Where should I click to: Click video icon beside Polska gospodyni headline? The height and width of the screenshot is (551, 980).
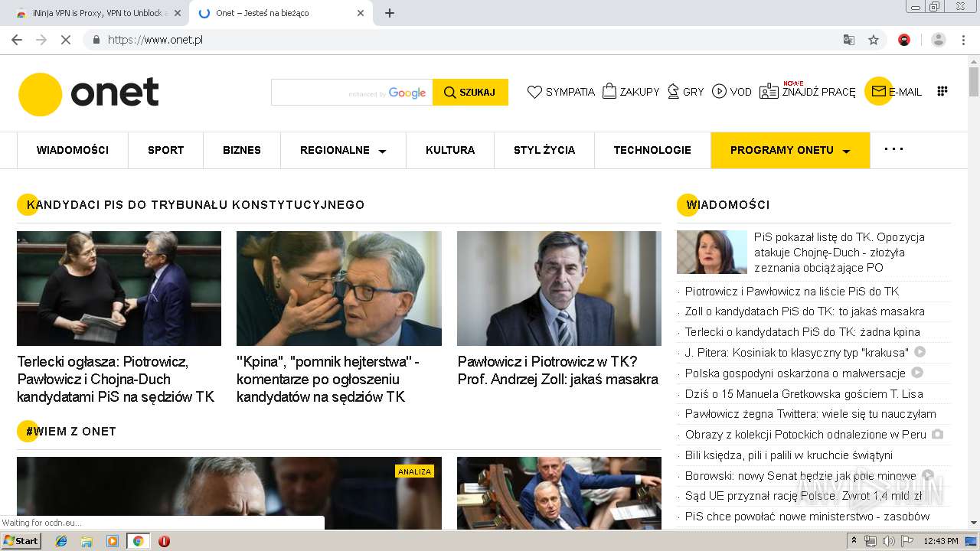click(917, 373)
